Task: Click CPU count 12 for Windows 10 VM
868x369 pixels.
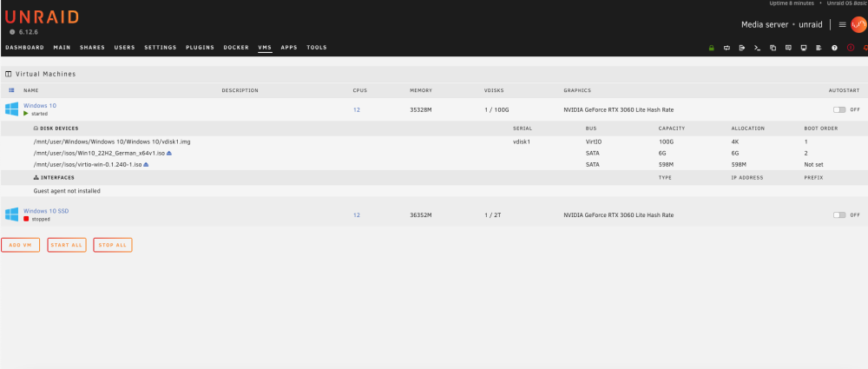Action: (357, 109)
